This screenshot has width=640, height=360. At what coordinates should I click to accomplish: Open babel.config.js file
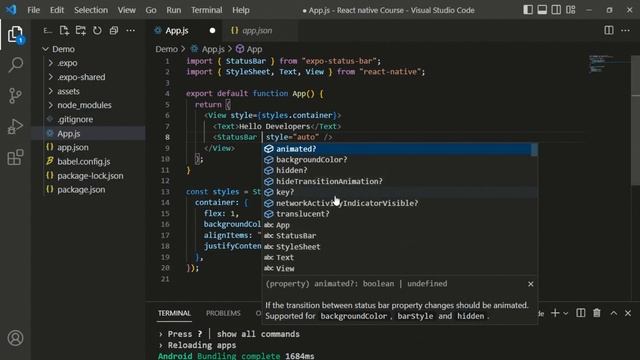click(89, 162)
